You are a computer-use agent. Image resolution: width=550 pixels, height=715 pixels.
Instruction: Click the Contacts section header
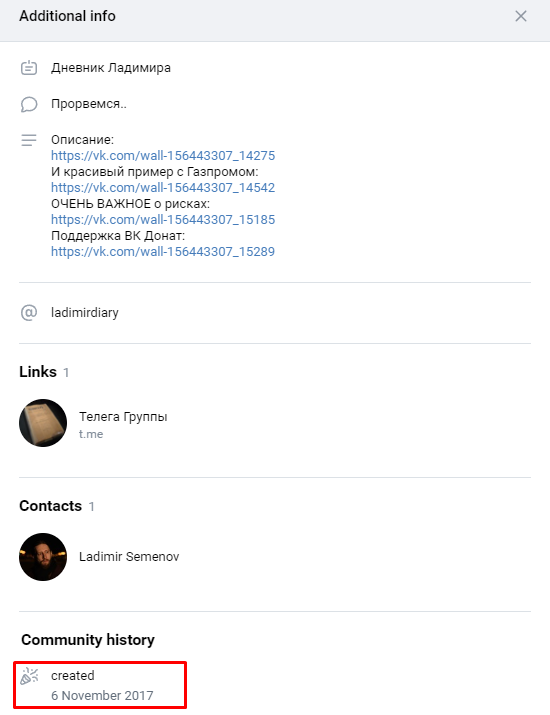(50, 506)
